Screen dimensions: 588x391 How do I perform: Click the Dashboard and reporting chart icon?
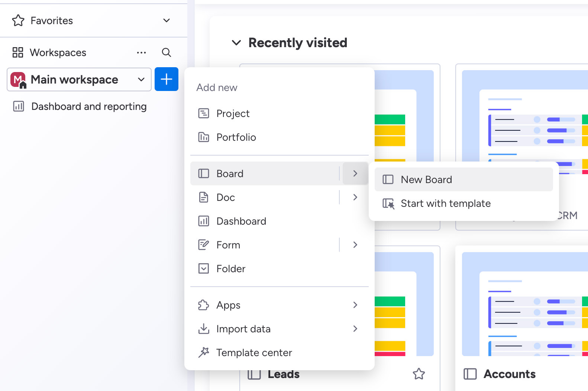(19, 107)
